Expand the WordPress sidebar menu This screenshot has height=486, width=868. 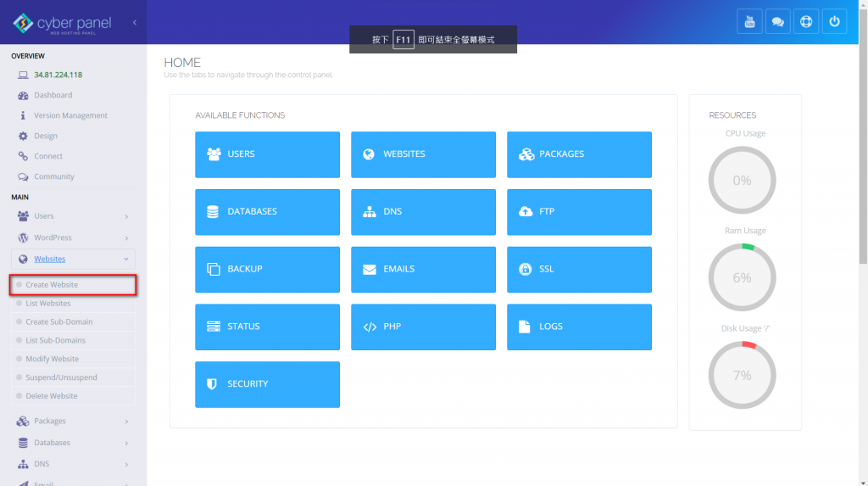click(x=73, y=237)
